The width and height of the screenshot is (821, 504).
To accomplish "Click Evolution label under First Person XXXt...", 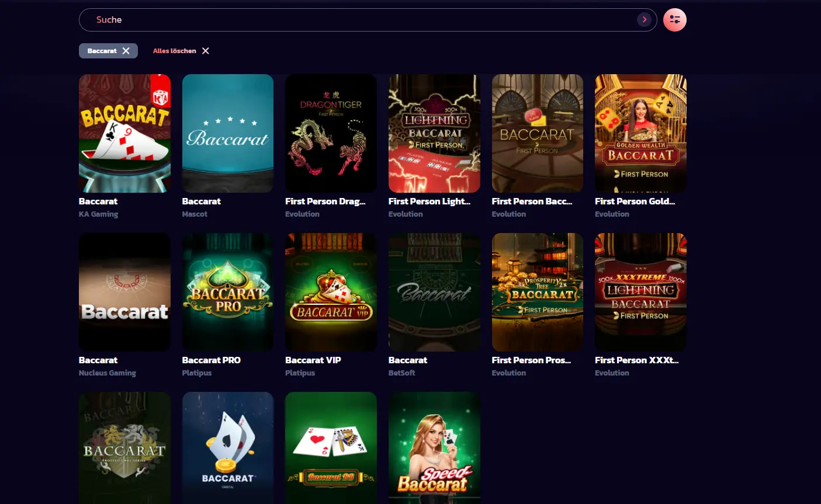I will click(x=612, y=373).
